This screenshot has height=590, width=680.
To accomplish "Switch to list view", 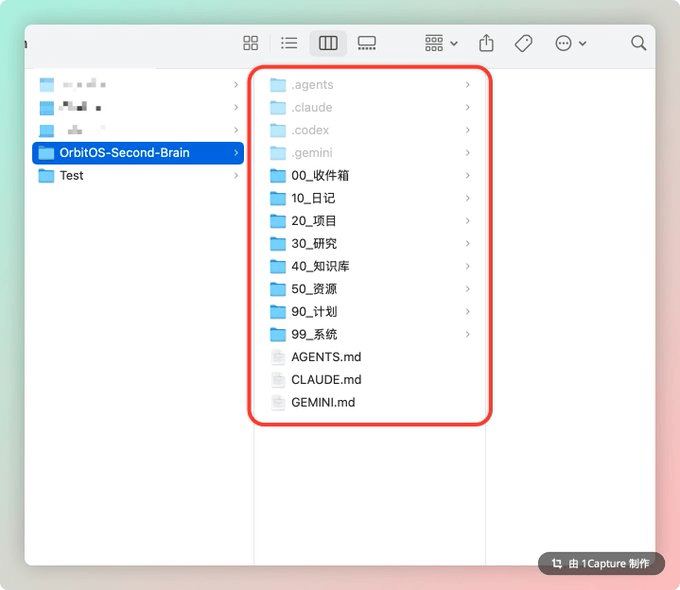I will (289, 43).
